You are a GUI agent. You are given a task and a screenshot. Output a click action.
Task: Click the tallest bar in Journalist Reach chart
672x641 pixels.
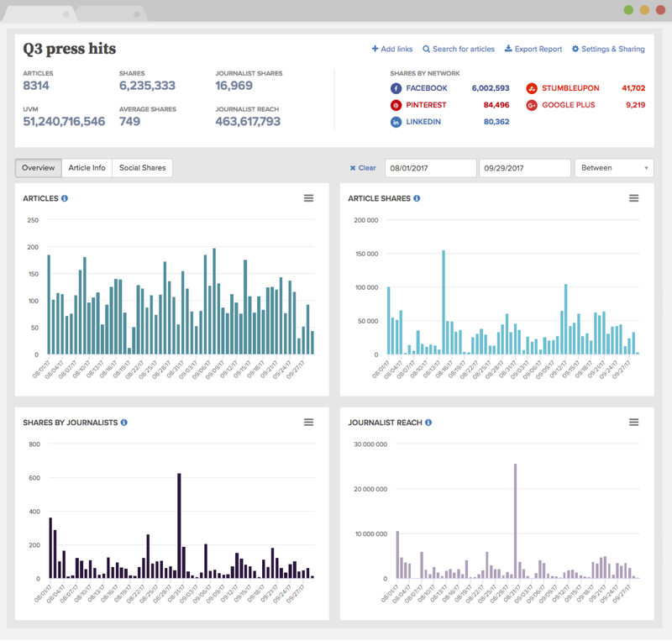pyautogui.click(x=515, y=521)
